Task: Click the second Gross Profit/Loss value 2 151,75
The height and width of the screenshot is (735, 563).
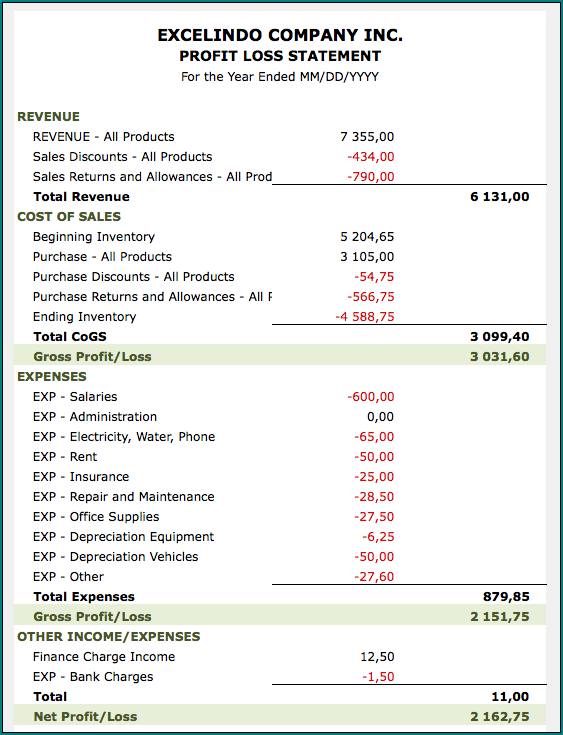Action: click(500, 617)
